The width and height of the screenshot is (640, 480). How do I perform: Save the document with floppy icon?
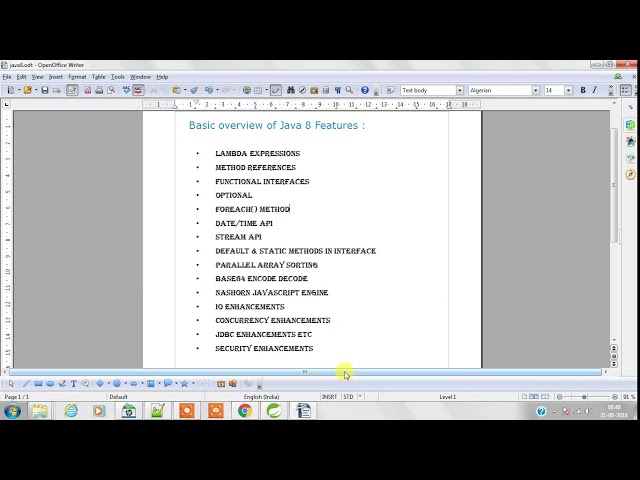point(45,90)
